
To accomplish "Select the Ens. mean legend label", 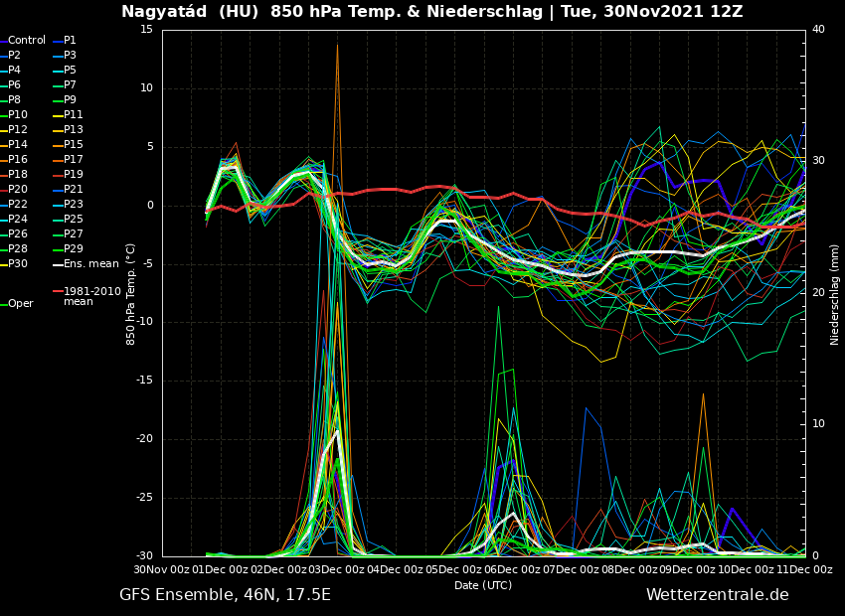I will pyautogui.click(x=90, y=264).
